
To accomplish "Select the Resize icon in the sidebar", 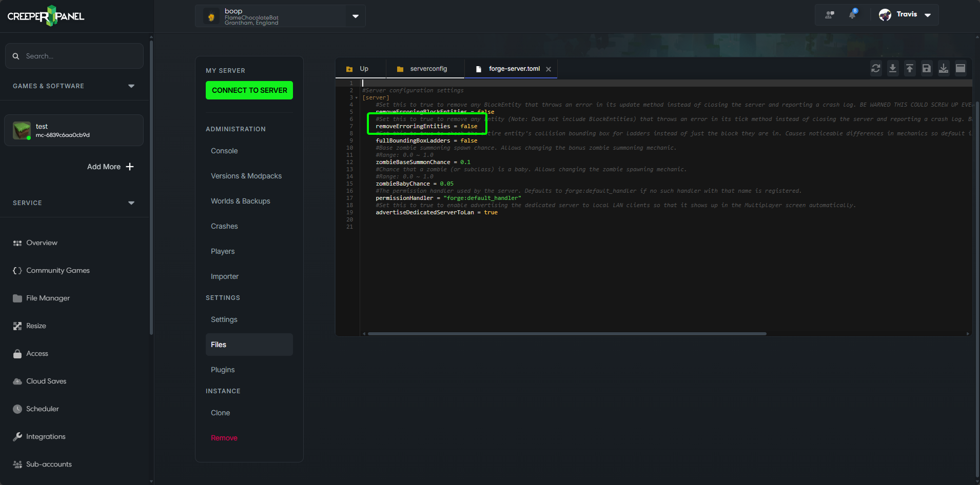I will pos(16,326).
